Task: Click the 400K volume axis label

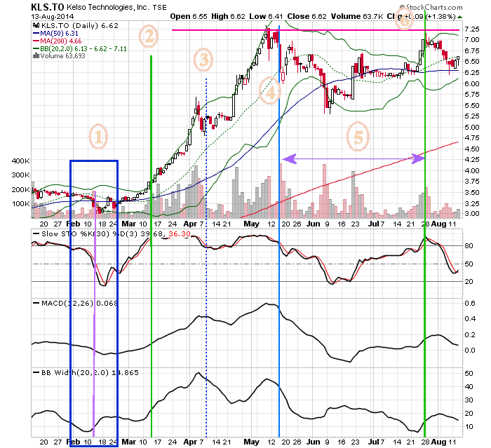Action: pos(20,161)
